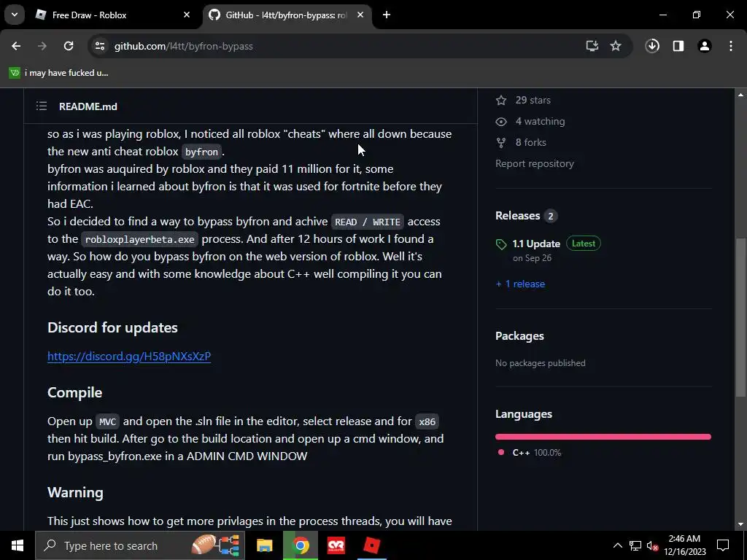
Task: Click the taskbar search box
Action: click(x=139, y=545)
